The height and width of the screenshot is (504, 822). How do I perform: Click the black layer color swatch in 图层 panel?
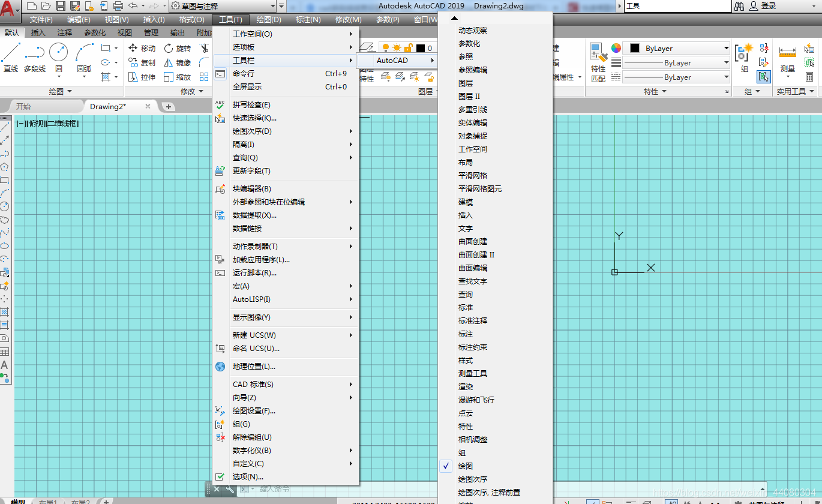point(421,48)
